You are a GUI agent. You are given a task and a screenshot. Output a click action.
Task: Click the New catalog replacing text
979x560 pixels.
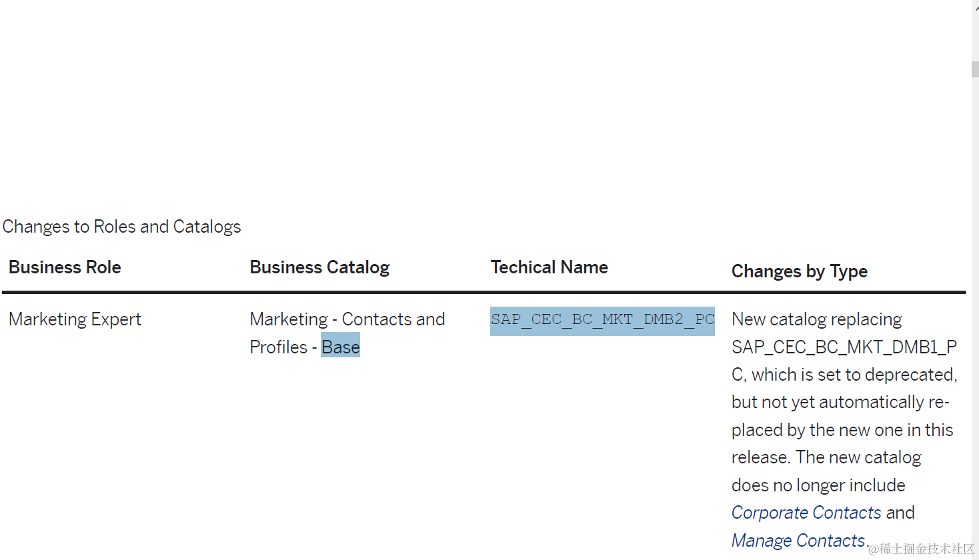coord(816,319)
